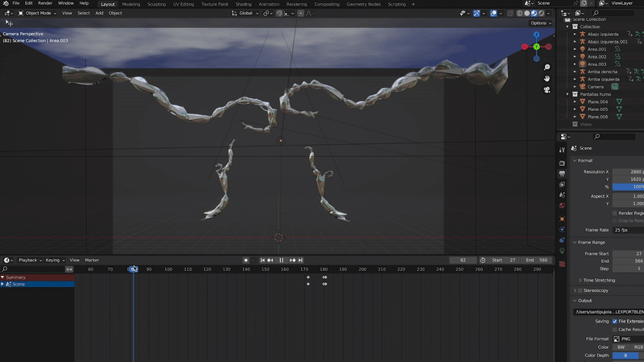
Task: Select material preview viewport shading
Action: click(534, 13)
